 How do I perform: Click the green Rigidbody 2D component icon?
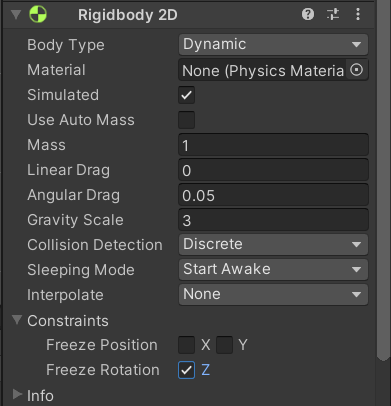coord(38,14)
